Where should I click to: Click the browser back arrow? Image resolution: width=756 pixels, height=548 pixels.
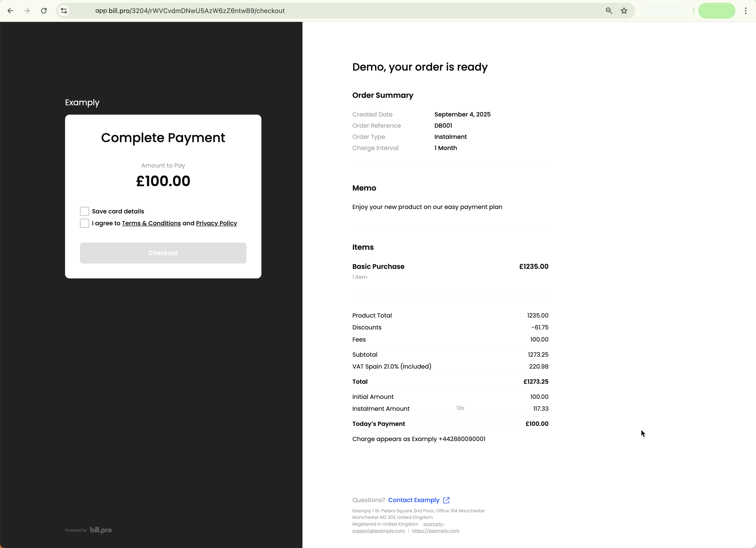pos(10,11)
